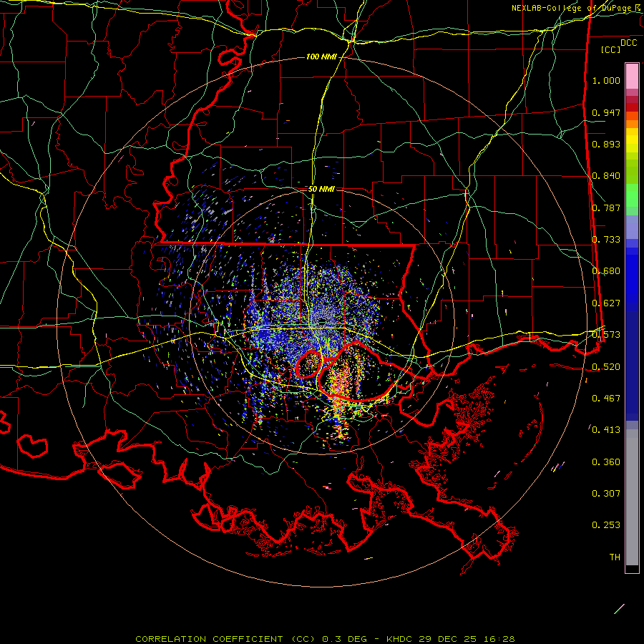Click the 0.253 color scale label
644x644 pixels.
606,525
